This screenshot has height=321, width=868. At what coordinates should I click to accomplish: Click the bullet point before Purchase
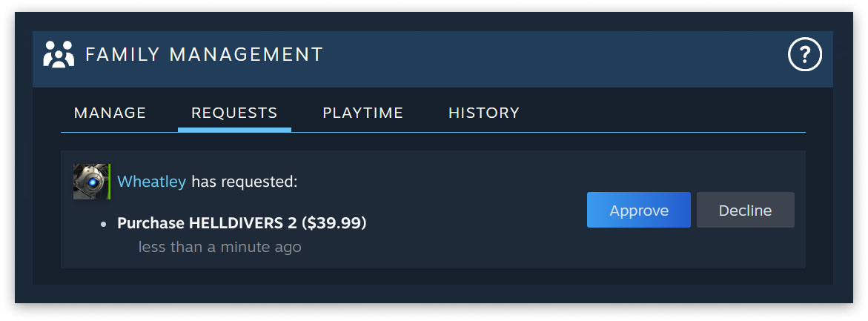coord(104,224)
